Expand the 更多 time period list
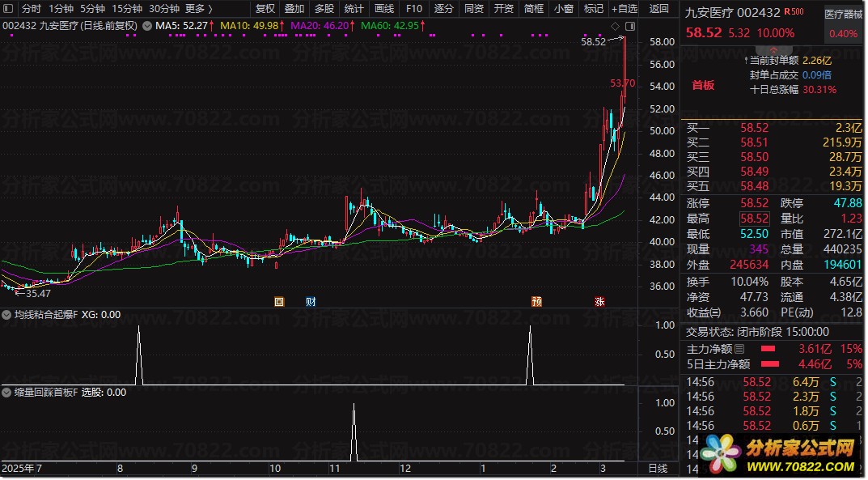Image resolution: width=868 pixels, height=480 pixels. tap(195, 9)
